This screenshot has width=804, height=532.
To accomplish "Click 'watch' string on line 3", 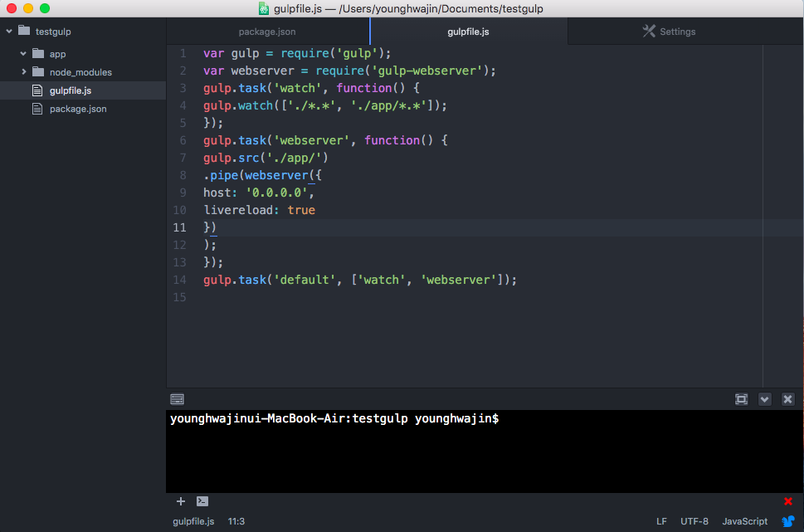I will click(x=297, y=88).
